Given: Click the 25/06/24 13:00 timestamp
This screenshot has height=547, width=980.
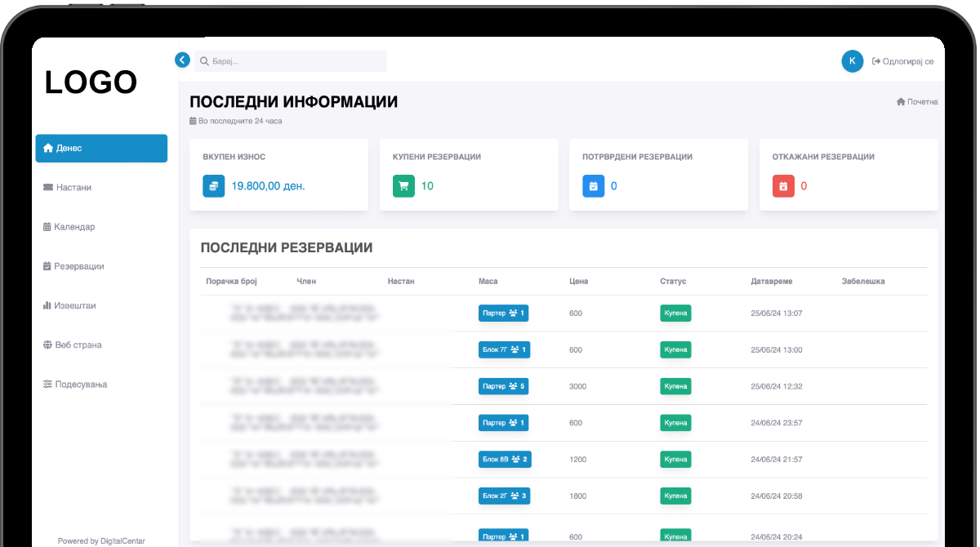Looking at the screenshot, I should pyautogui.click(x=777, y=350).
